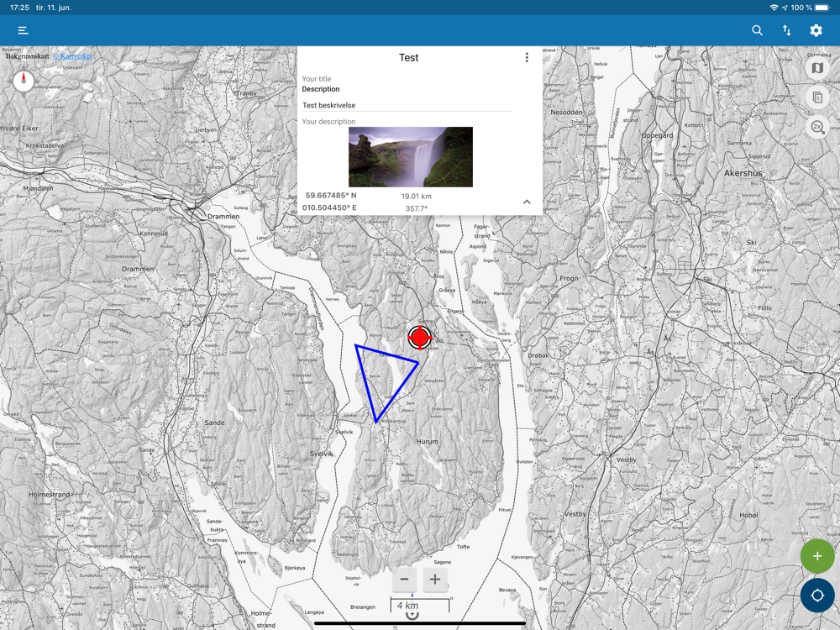Open the search magnifier in top bar
Screen dimensions: 840x630
pyautogui.click(x=757, y=30)
